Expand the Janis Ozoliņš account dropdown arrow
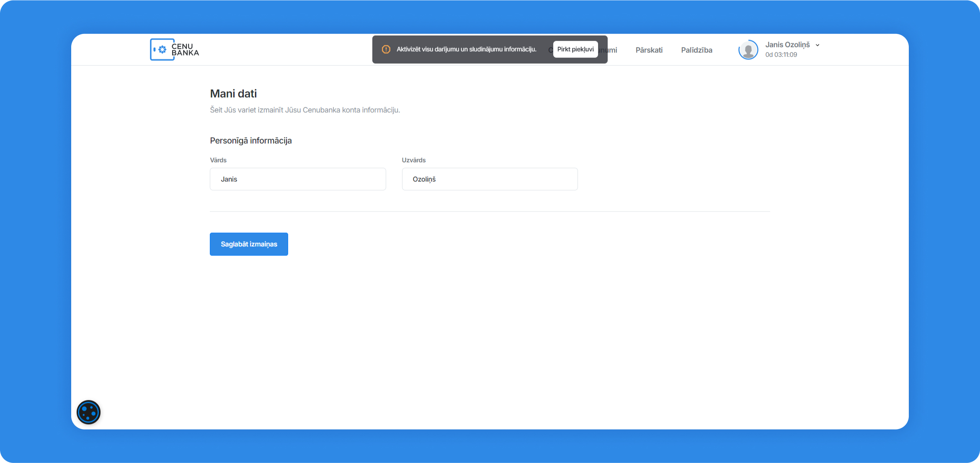This screenshot has width=980, height=463. (x=818, y=45)
